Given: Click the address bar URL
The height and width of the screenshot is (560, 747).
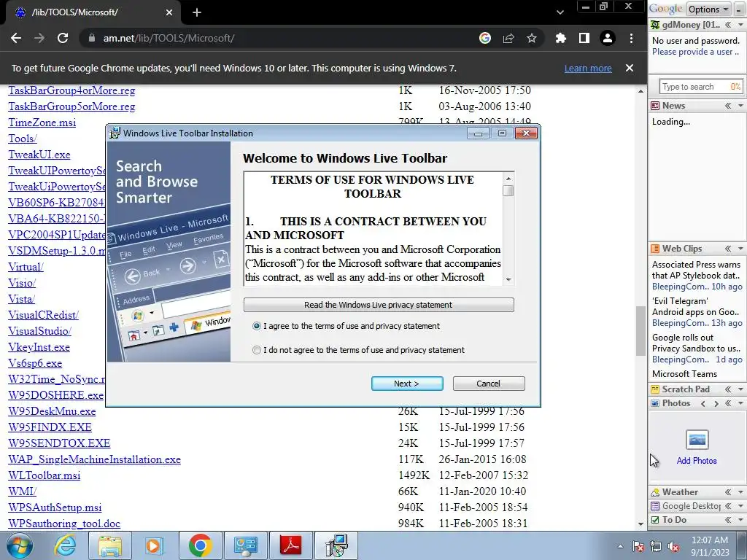Looking at the screenshot, I should (169, 38).
